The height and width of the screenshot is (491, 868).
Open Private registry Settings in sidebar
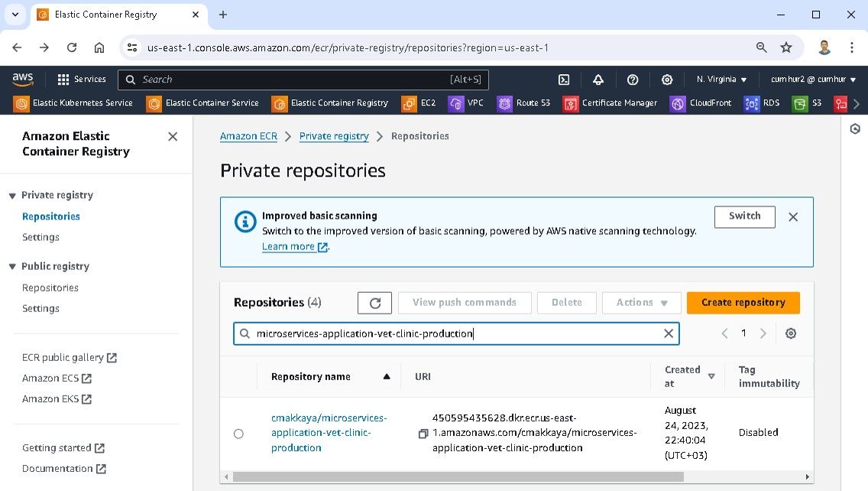point(40,237)
